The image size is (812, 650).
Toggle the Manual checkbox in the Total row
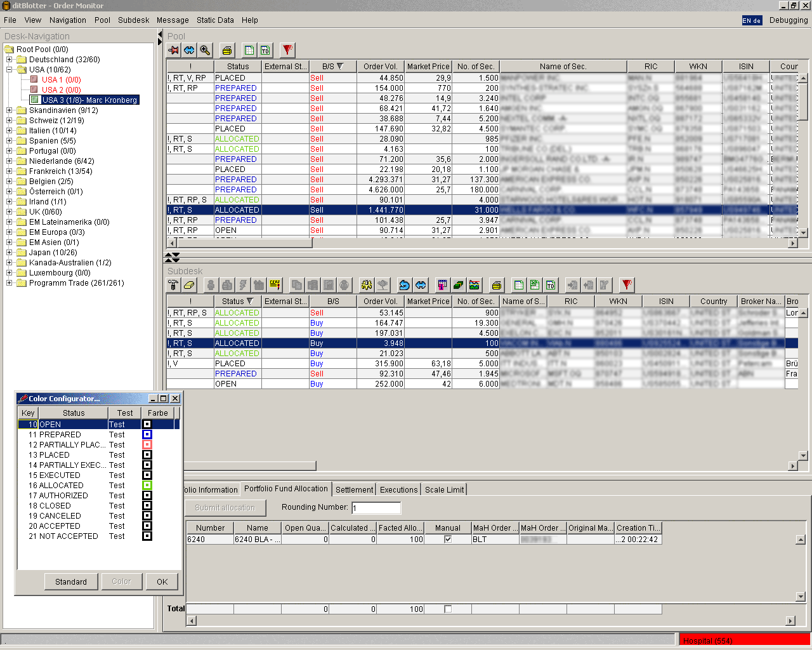tap(448, 609)
